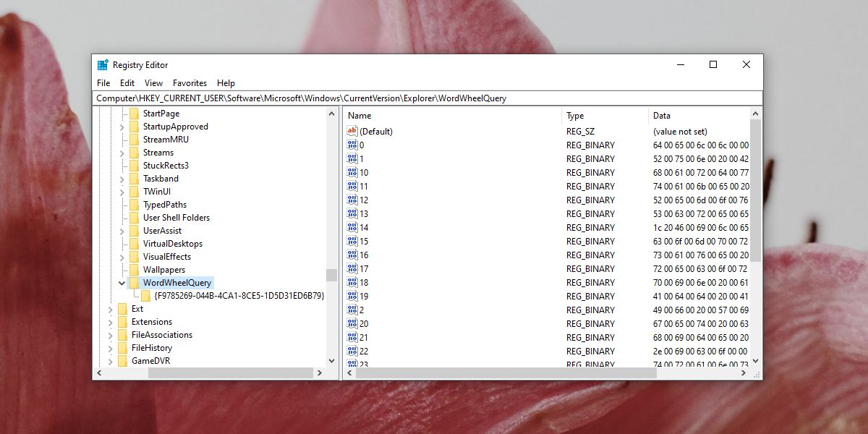Click the string icon of (Default) value
This screenshot has width=868, height=434.
click(x=352, y=131)
